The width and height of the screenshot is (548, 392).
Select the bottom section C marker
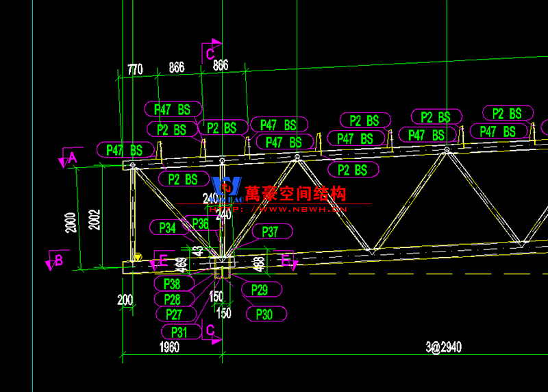coord(212,332)
